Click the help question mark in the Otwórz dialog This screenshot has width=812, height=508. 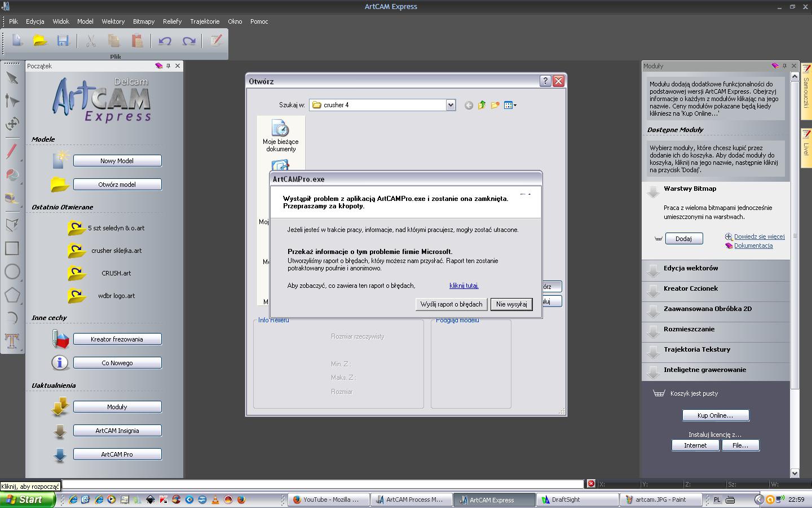coord(545,81)
